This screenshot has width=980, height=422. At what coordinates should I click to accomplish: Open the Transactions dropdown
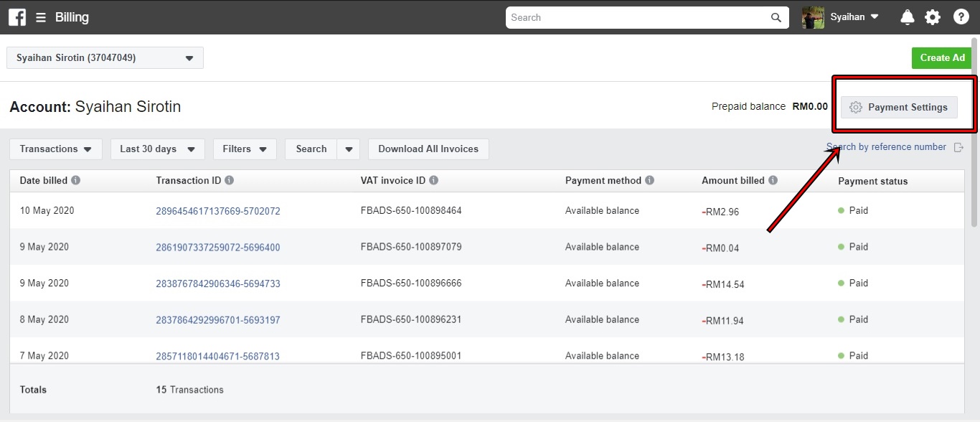tap(56, 149)
